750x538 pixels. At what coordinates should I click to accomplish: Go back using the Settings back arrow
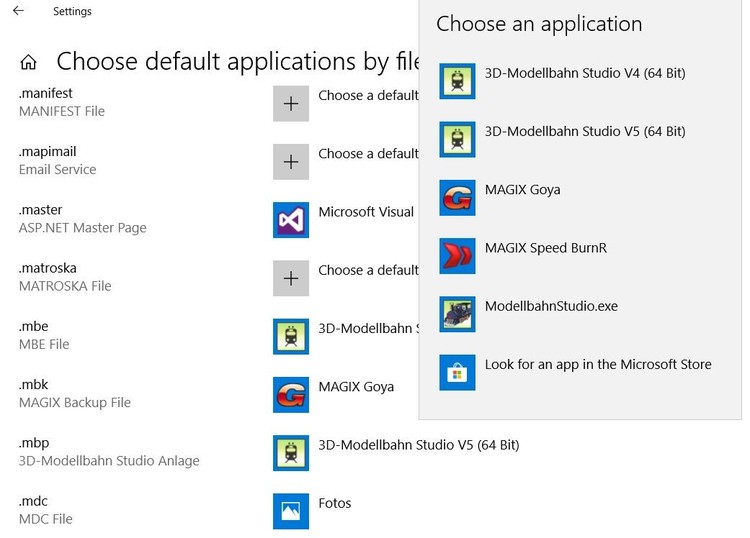click(18, 11)
